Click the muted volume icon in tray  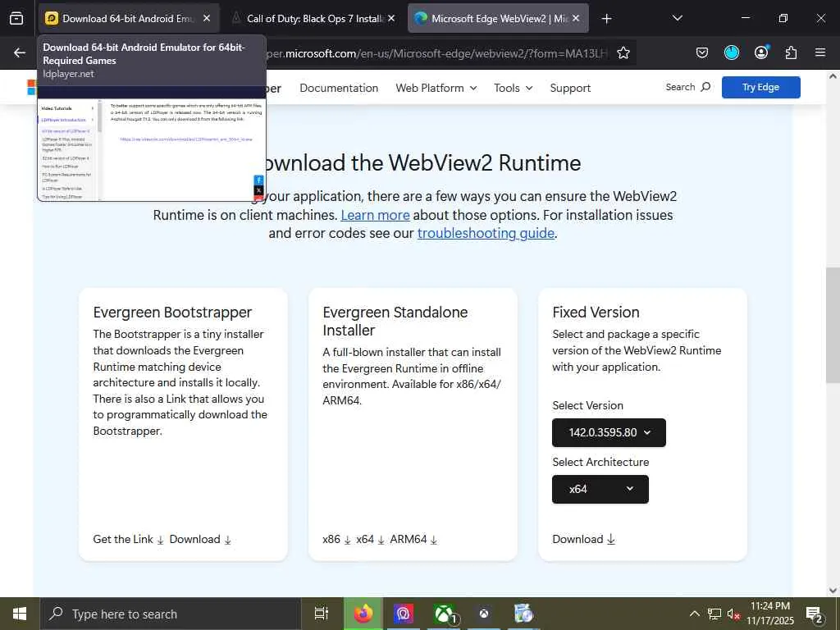733,614
